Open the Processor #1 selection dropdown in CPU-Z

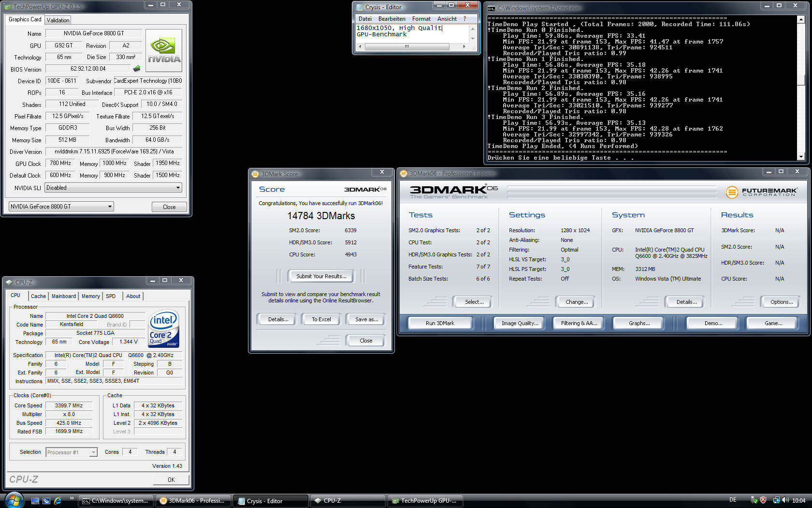click(x=72, y=452)
